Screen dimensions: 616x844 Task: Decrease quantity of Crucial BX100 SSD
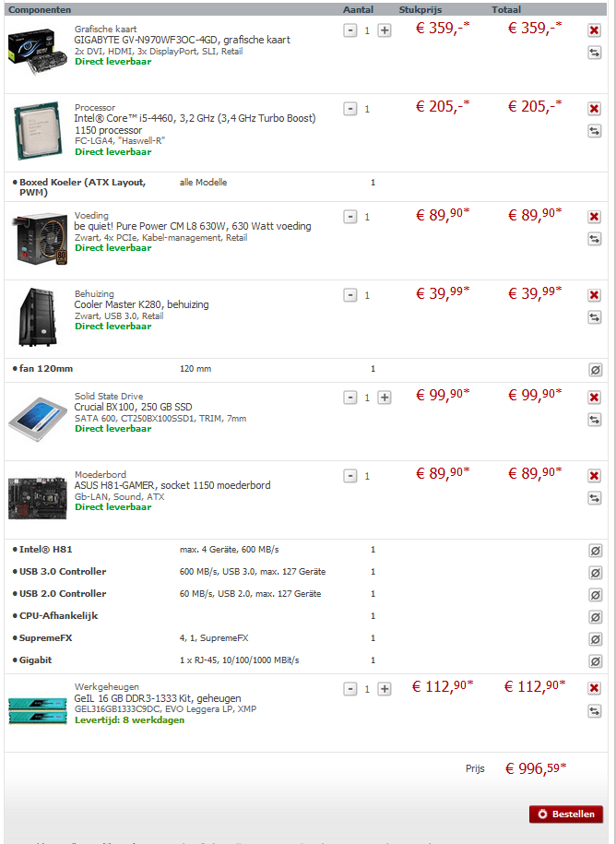coord(350,398)
